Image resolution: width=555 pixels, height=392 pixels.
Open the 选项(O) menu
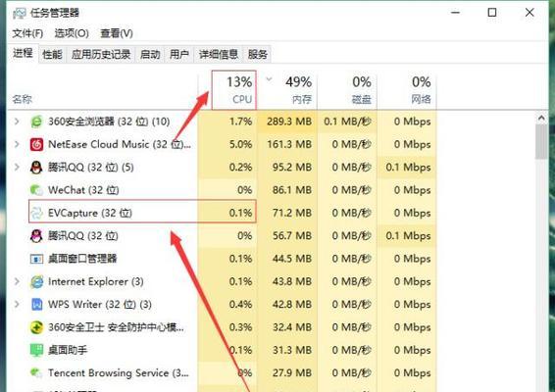(x=72, y=33)
